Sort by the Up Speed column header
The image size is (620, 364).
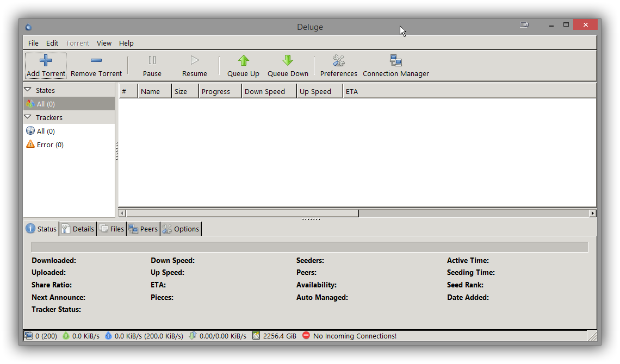pyautogui.click(x=319, y=92)
